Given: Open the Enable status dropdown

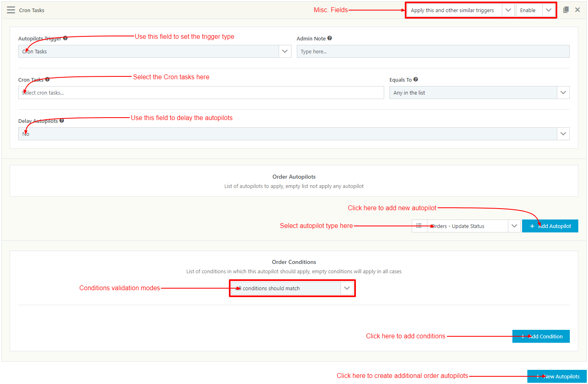Looking at the screenshot, I should [x=535, y=10].
